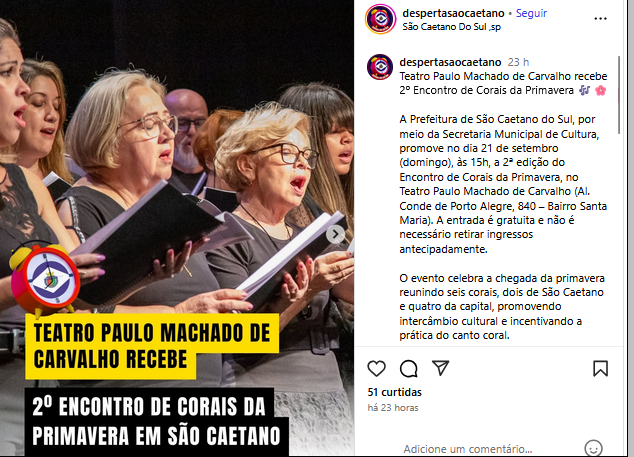Viewport: 634px width, 457px height.
Task: Go to next carousel image arrow
Action: [335, 234]
